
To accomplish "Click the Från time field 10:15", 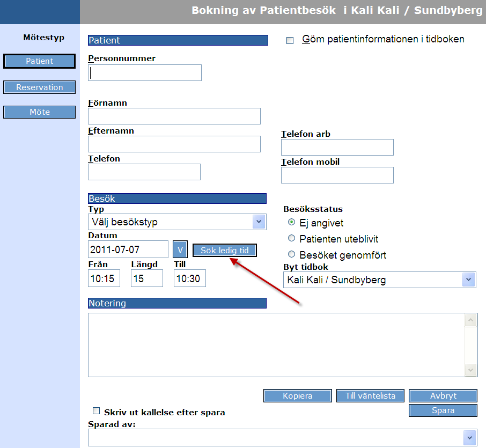I will (x=104, y=278).
